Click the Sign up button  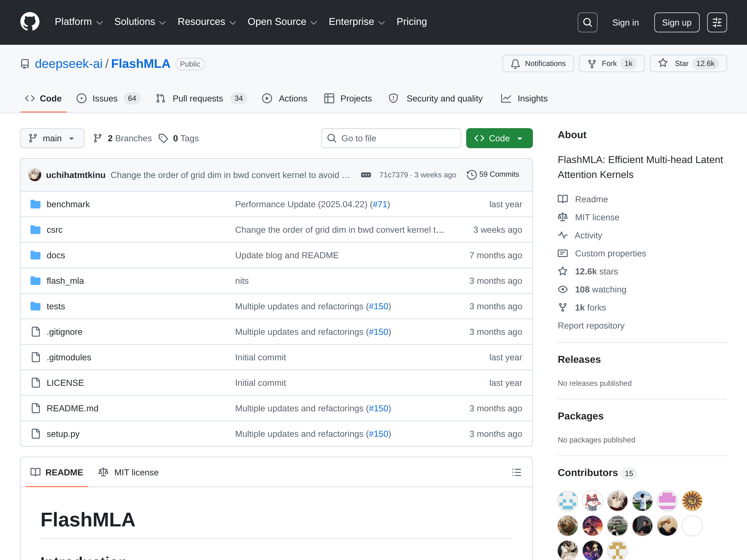(676, 22)
